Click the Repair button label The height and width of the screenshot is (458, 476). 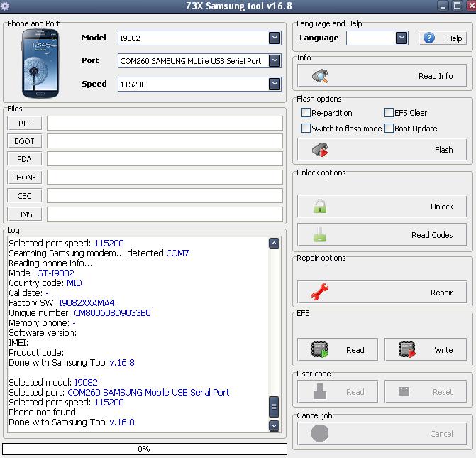[441, 293]
